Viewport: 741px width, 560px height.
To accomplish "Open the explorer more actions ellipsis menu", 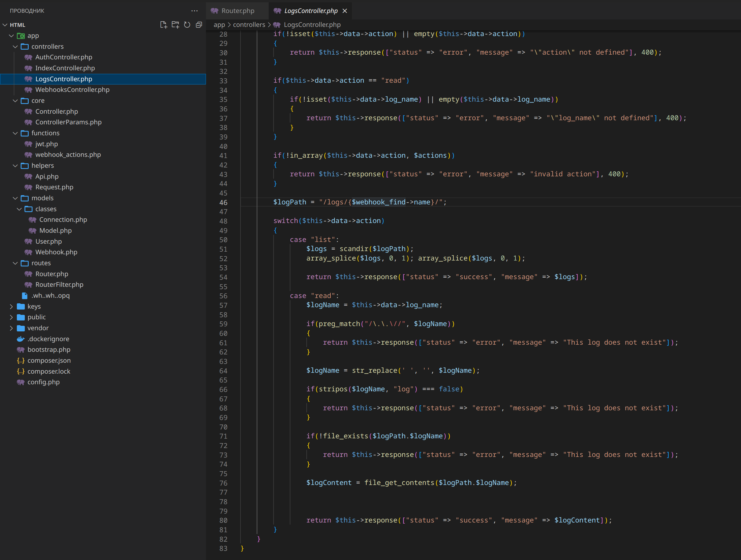I will tap(194, 11).
